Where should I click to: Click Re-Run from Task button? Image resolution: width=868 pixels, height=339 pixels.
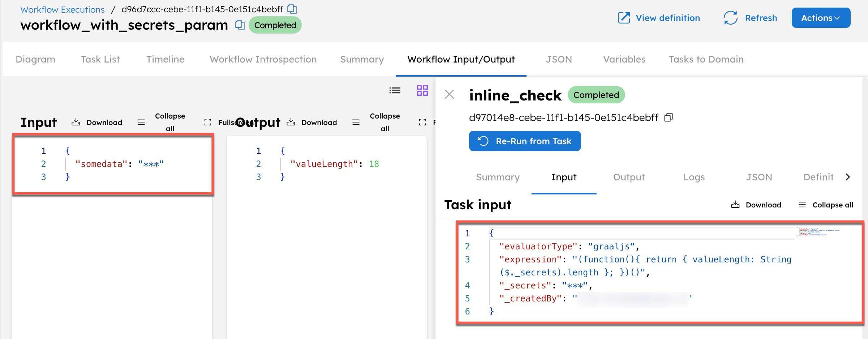tap(525, 141)
